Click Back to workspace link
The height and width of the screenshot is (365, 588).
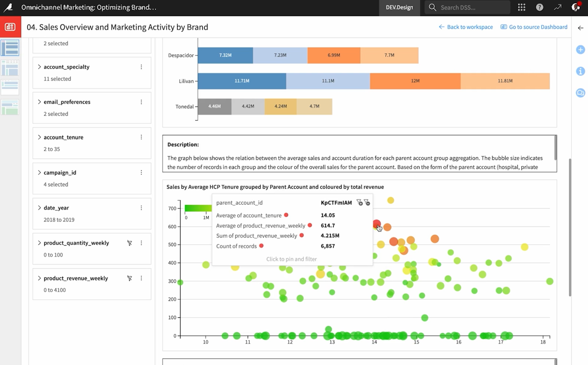point(466,27)
